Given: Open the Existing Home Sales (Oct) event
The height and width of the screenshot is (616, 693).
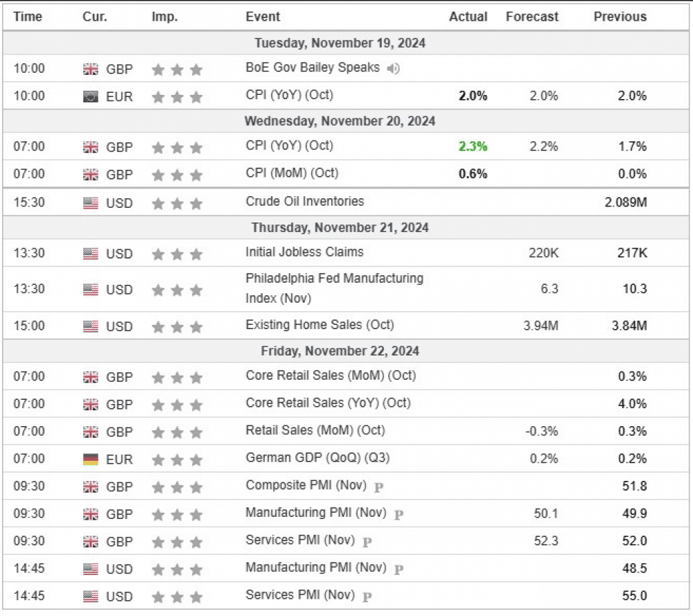Looking at the screenshot, I should pyautogui.click(x=319, y=325).
